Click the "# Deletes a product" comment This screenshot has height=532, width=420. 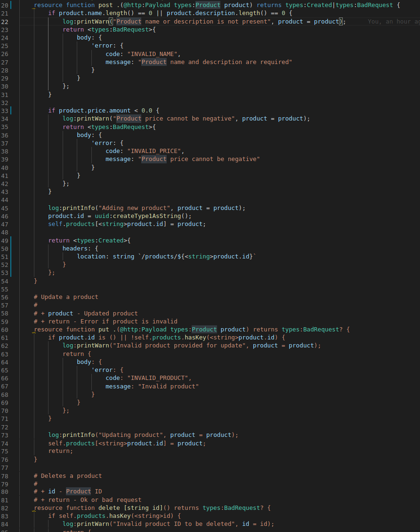[x=68, y=476]
